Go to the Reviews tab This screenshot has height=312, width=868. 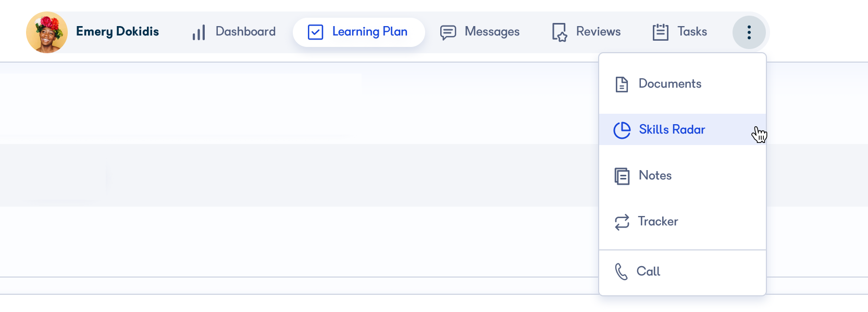coord(586,32)
